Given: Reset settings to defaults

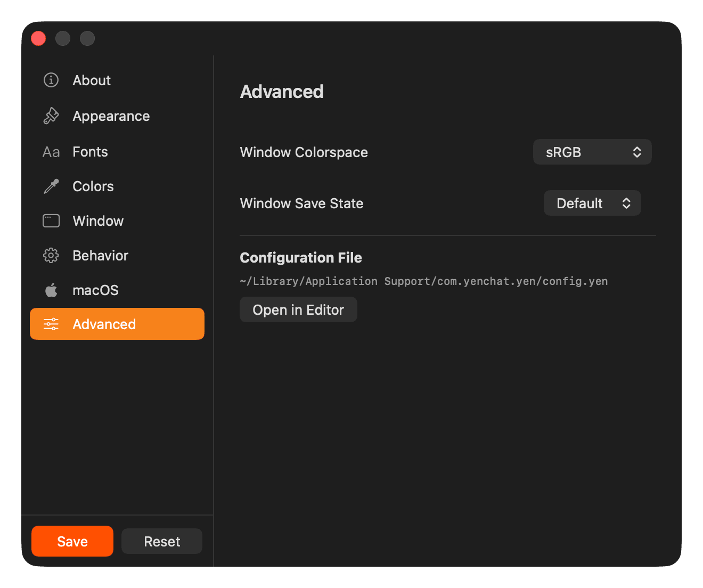Looking at the screenshot, I should click(161, 541).
